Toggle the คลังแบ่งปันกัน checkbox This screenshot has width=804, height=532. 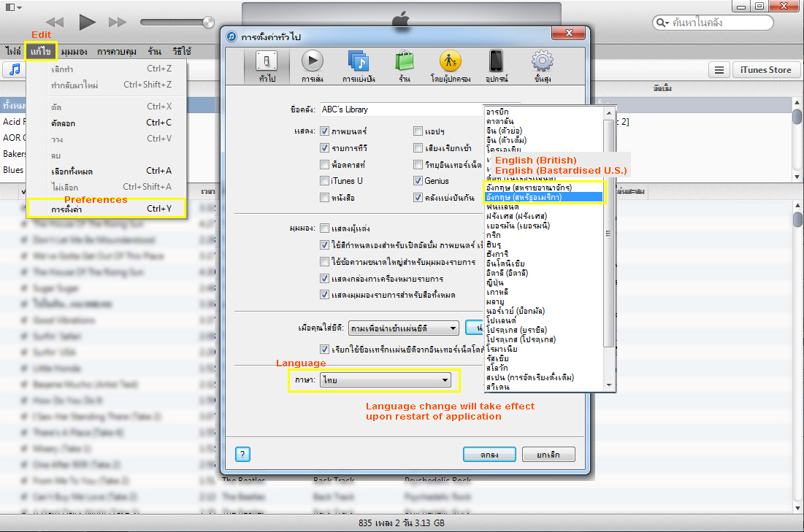(418, 197)
